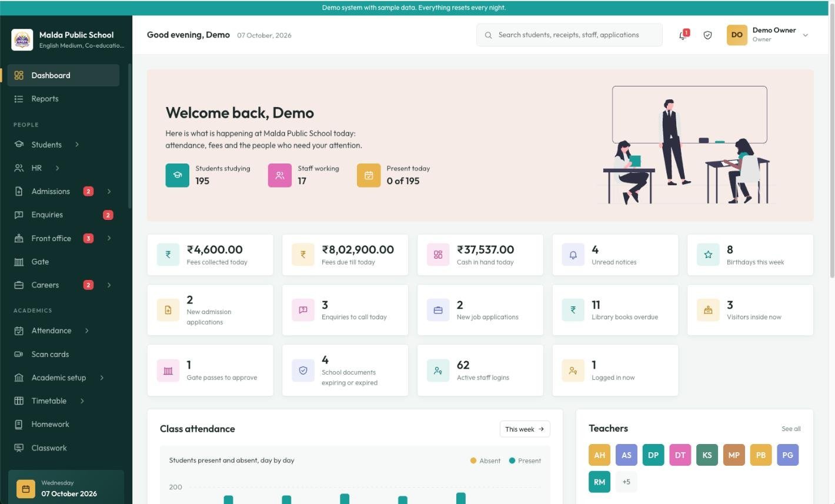
Task: Click the This week attendance button
Action: click(x=525, y=429)
